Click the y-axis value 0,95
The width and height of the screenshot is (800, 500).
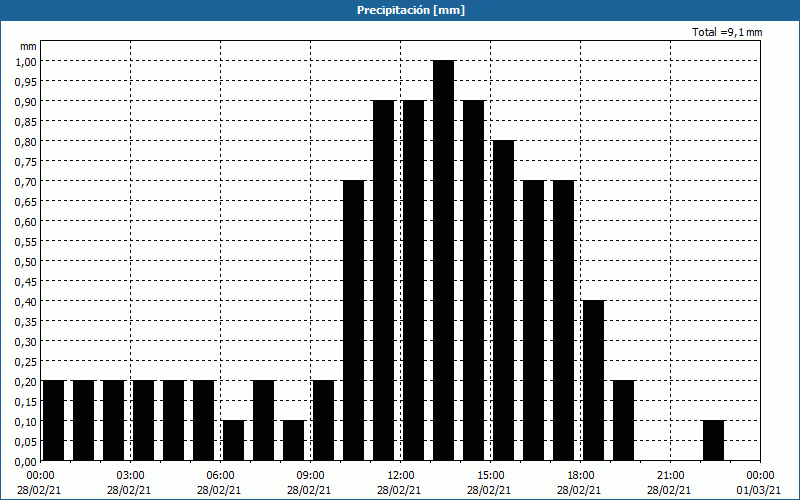[x=27, y=81]
